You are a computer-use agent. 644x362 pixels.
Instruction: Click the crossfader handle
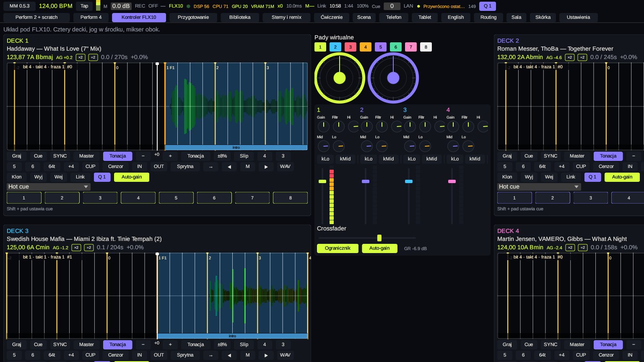(x=379, y=238)
